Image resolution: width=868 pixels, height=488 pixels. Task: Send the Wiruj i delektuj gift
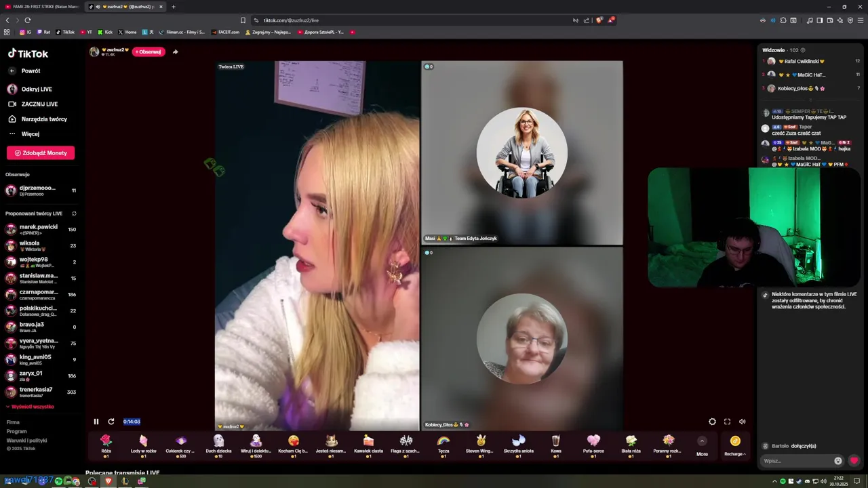pyautogui.click(x=256, y=445)
